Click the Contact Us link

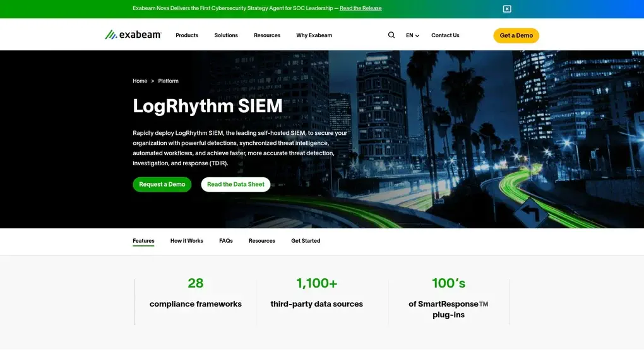[x=445, y=35]
